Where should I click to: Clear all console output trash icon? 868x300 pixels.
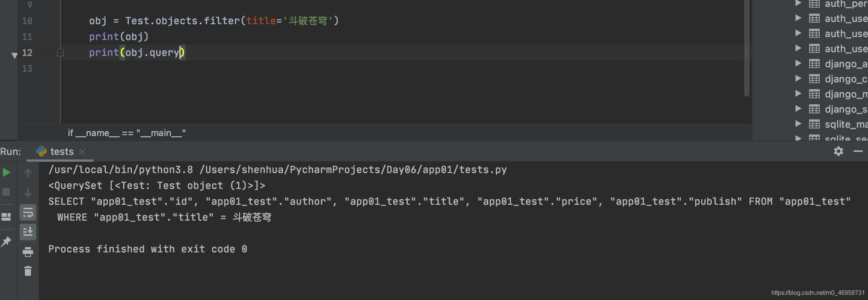point(28,271)
